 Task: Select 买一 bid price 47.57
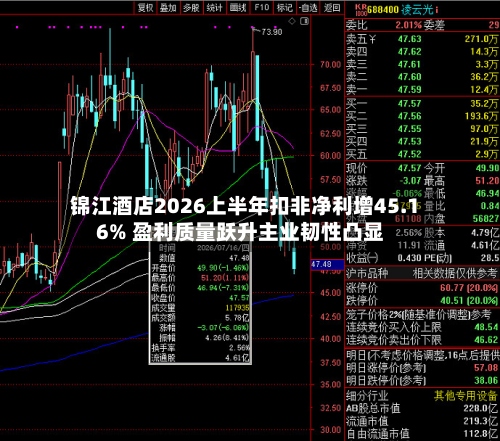tap(410, 104)
